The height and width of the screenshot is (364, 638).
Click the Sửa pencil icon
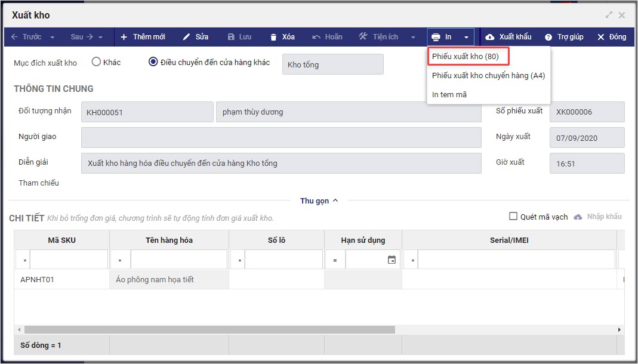tap(186, 37)
